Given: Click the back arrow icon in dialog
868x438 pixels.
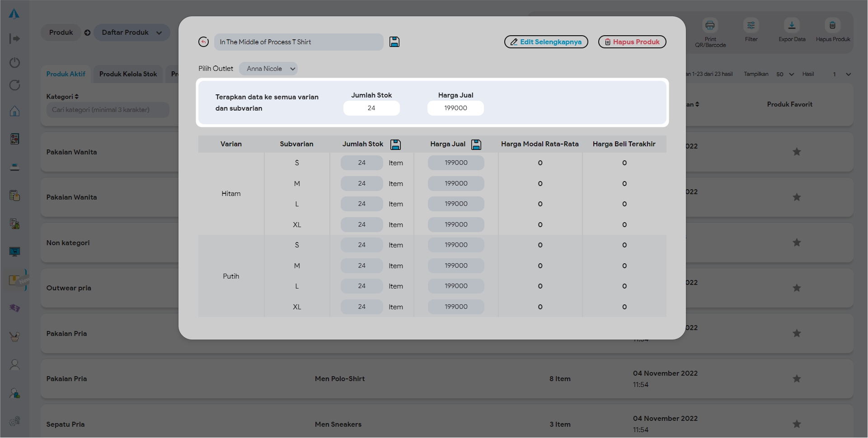Looking at the screenshot, I should 203,42.
